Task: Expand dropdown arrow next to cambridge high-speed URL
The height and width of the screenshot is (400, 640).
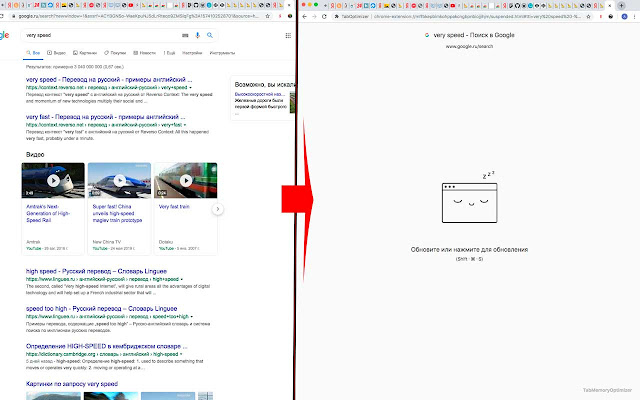Action: pyautogui.click(x=181, y=354)
